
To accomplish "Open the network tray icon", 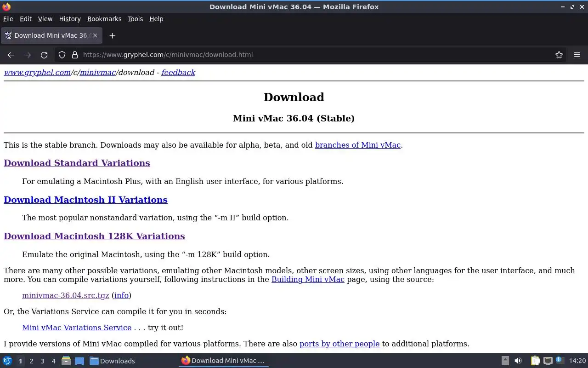I will (x=548, y=361).
